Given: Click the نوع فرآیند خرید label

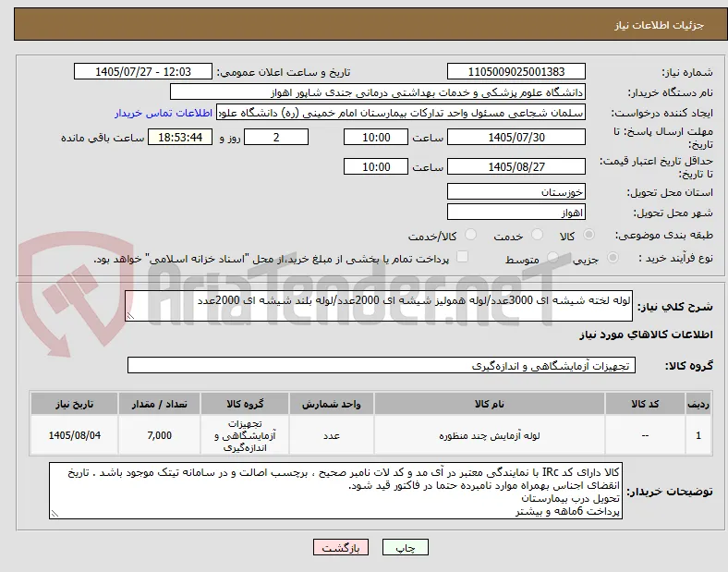Looking at the screenshot, I should click(675, 258).
